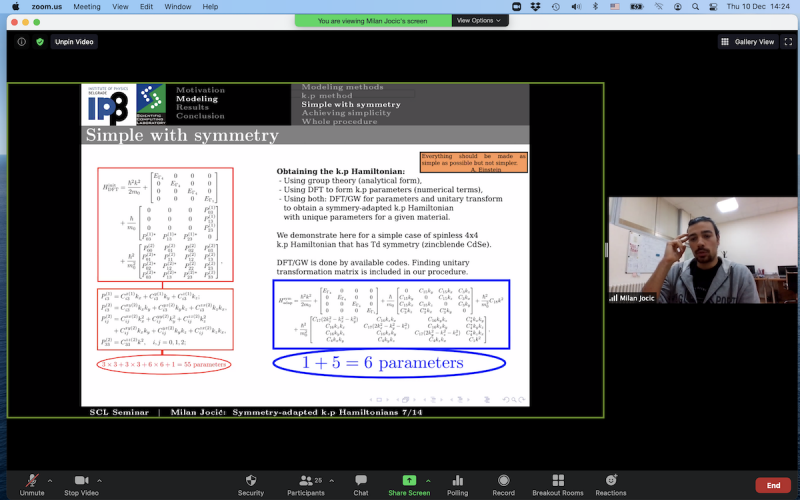The height and width of the screenshot is (500, 800).
Task: Click the green Share Screen icon
Action: click(x=409, y=481)
